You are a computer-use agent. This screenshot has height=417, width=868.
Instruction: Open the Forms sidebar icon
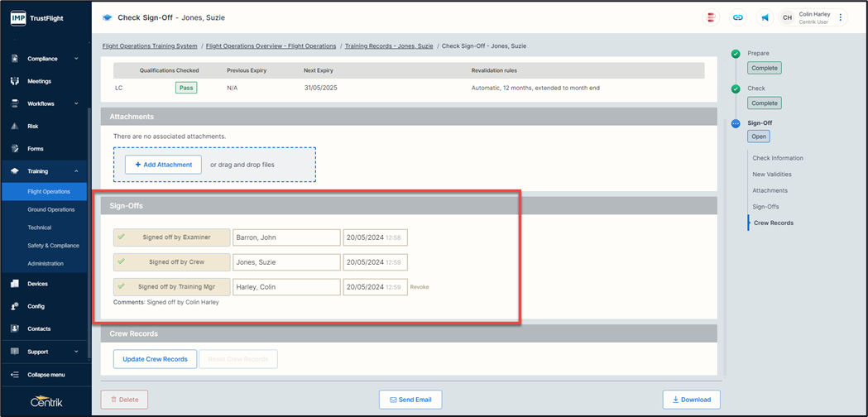[15, 149]
